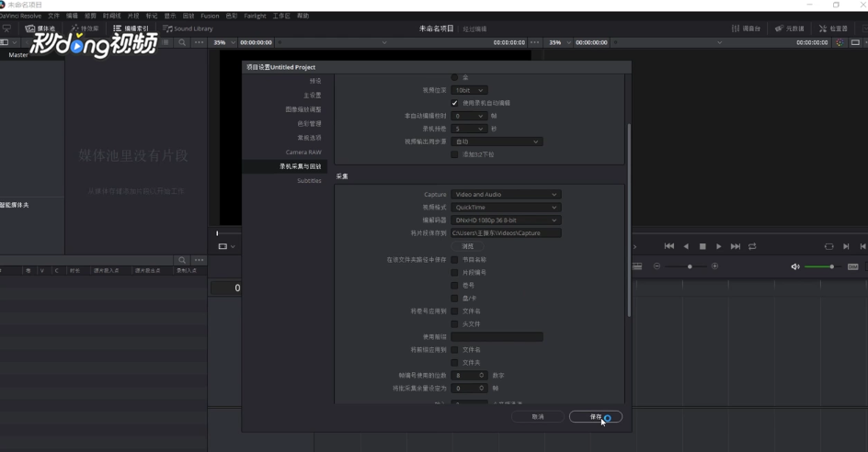Click the project settings dialog scrollbar

(629, 220)
